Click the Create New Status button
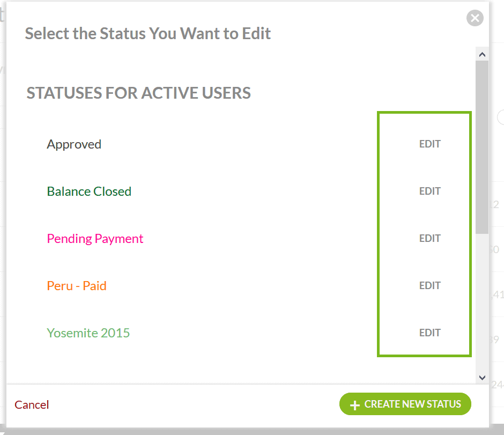The image size is (504, 435). [405, 404]
